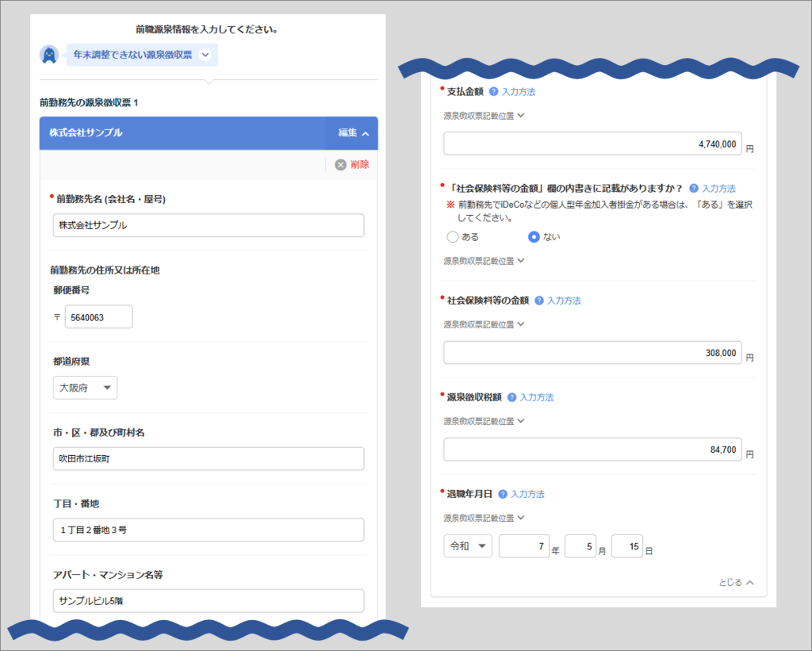Open the 令和 era dropdown
Viewport: 812px width, 651px height.
coord(468,546)
